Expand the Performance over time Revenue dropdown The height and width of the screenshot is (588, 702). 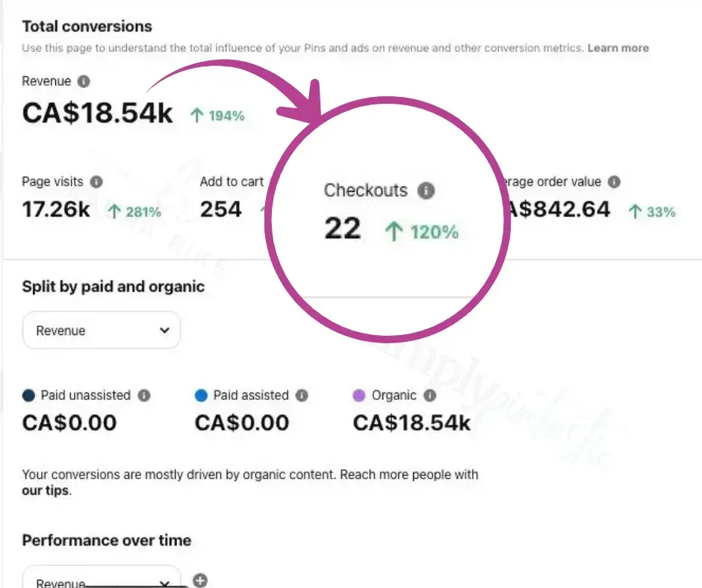[x=102, y=581]
